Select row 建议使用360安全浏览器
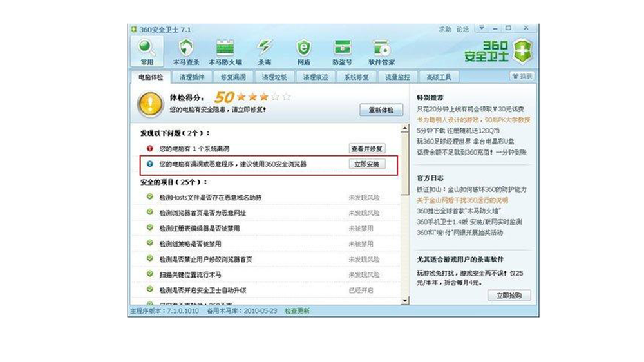This screenshot has height=362, width=644. [269, 165]
